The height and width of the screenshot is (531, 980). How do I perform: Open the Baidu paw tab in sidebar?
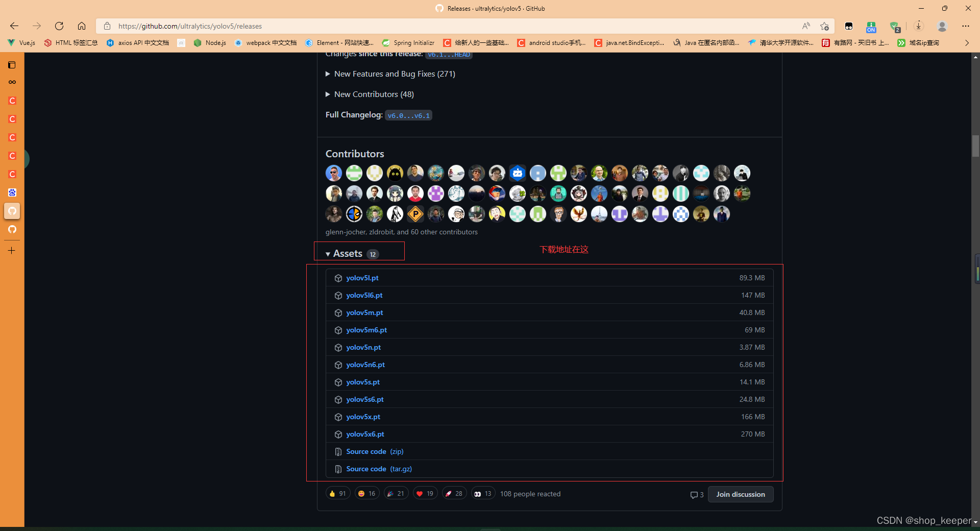click(x=12, y=192)
